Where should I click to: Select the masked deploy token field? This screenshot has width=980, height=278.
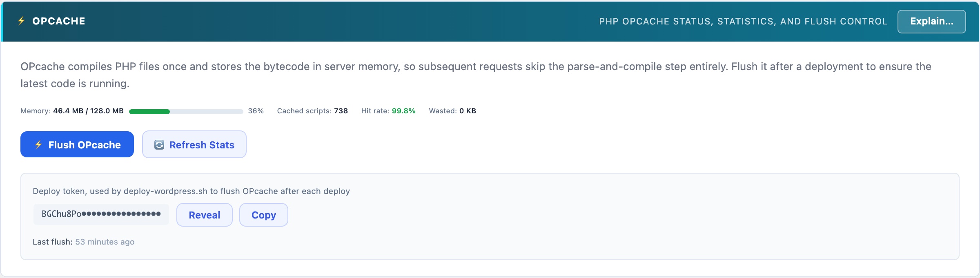(101, 214)
